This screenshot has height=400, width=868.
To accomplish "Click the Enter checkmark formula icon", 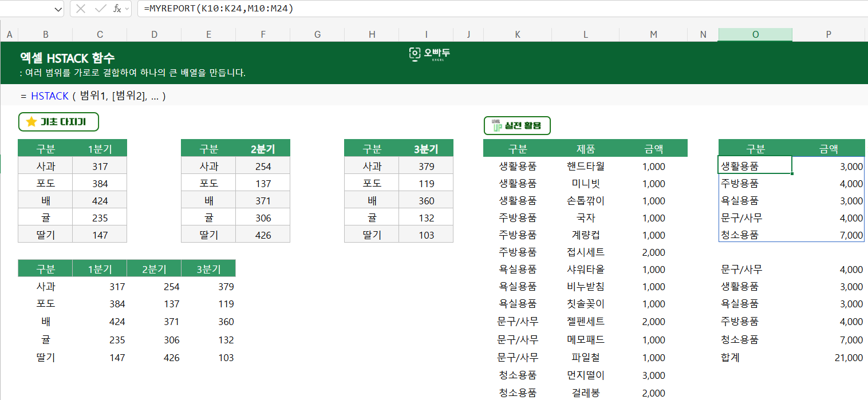I will click(x=100, y=9).
